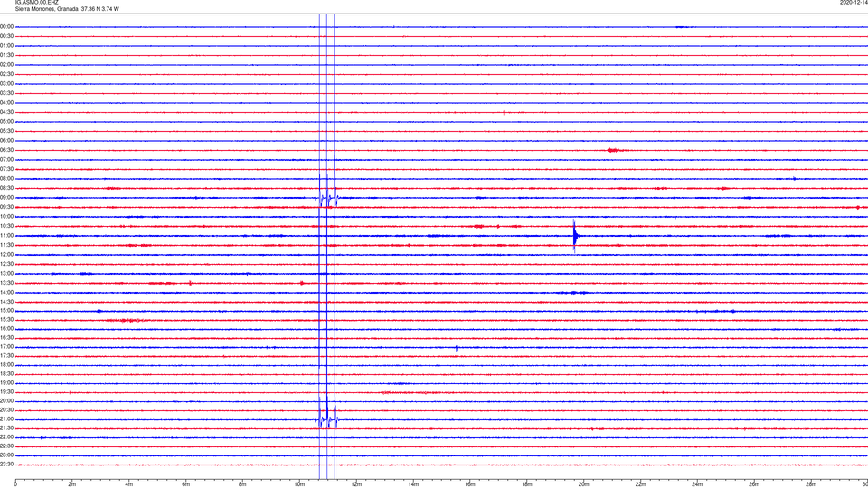
Task: Click the red dot near 10m on the 13:30 trace
Action: [x=302, y=283]
